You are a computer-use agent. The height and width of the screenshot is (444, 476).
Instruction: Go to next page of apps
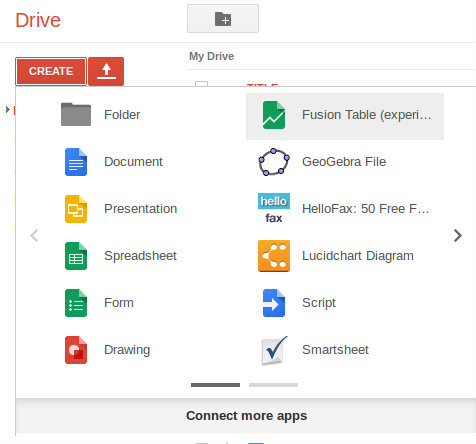coord(458,236)
